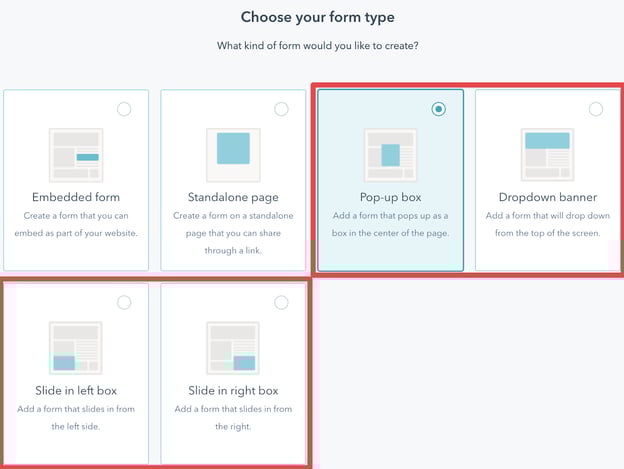Image resolution: width=624 pixels, height=469 pixels.
Task: Click the Slide in right box icon
Action: coord(232,347)
